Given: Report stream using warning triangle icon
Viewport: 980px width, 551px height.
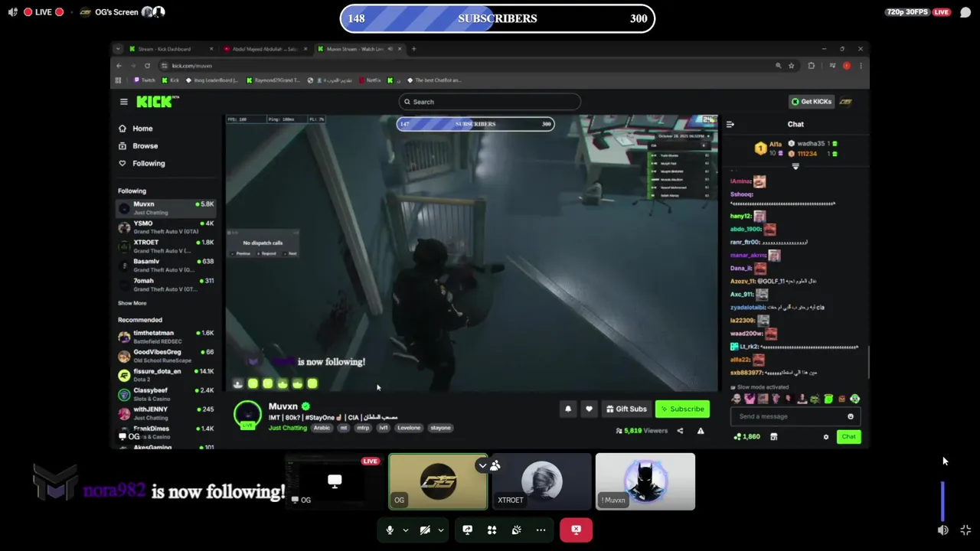Looking at the screenshot, I should tap(701, 431).
